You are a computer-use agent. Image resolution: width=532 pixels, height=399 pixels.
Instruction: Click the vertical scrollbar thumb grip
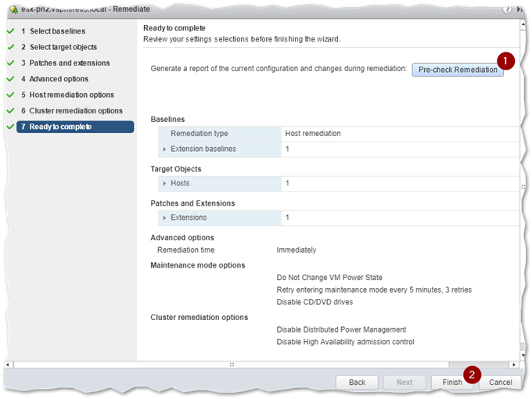pyautogui.click(x=523, y=187)
